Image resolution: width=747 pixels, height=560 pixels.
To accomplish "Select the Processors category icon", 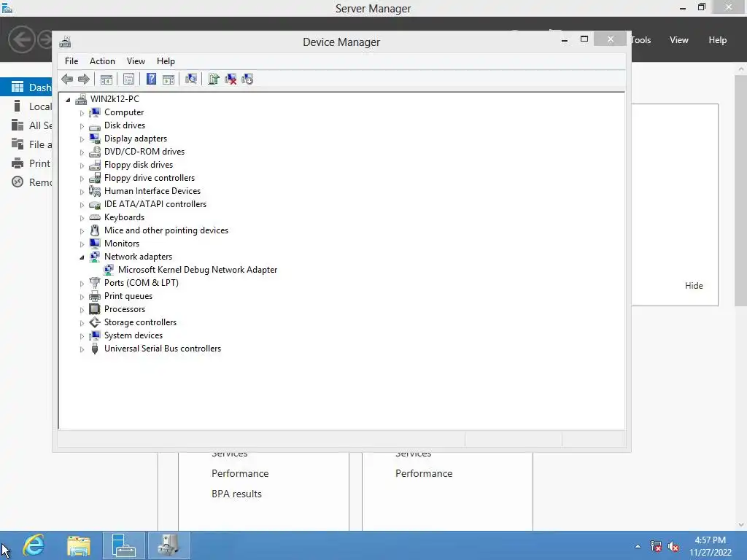I will point(95,309).
